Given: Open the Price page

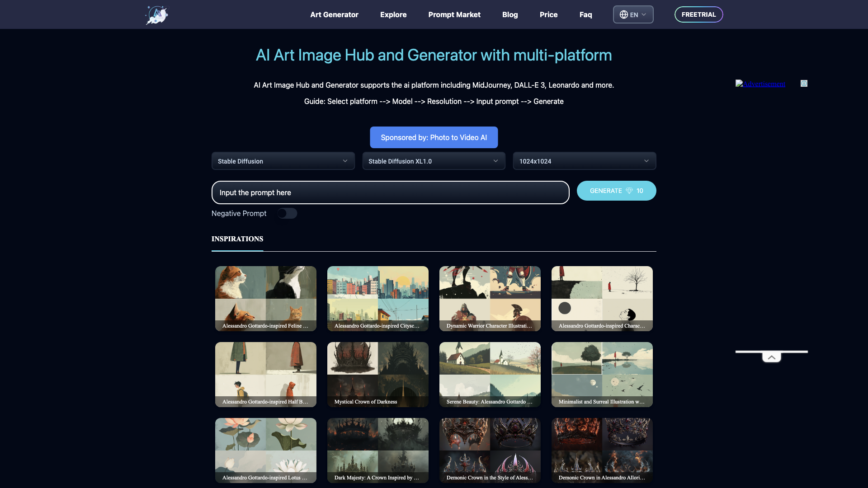Looking at the screenshot, I should (548, 14).
